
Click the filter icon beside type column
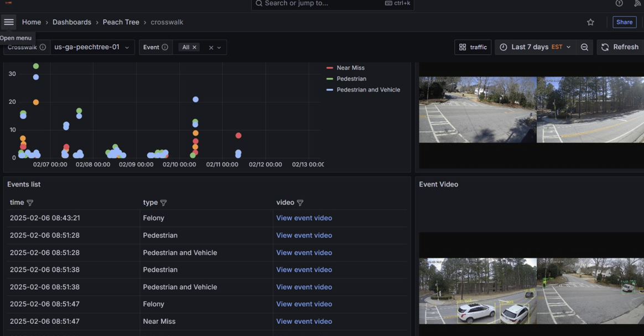163,203
